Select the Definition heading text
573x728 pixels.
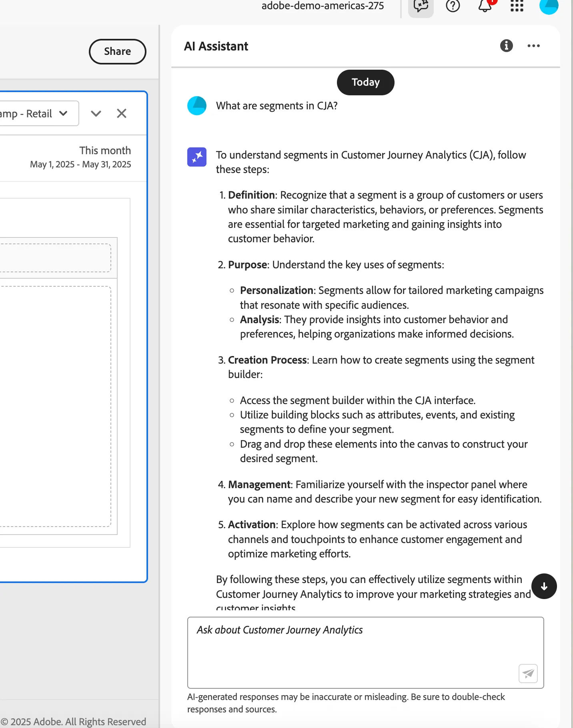251,195
